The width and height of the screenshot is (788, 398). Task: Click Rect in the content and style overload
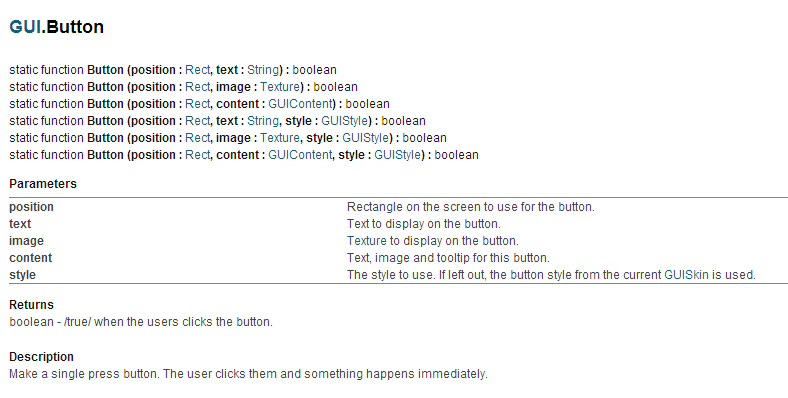tap(198, 155)
